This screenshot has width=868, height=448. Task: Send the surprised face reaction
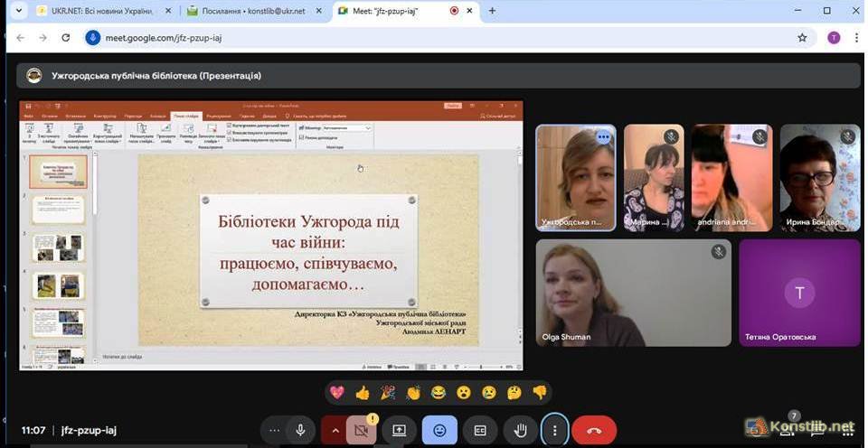tap(463, 392)
